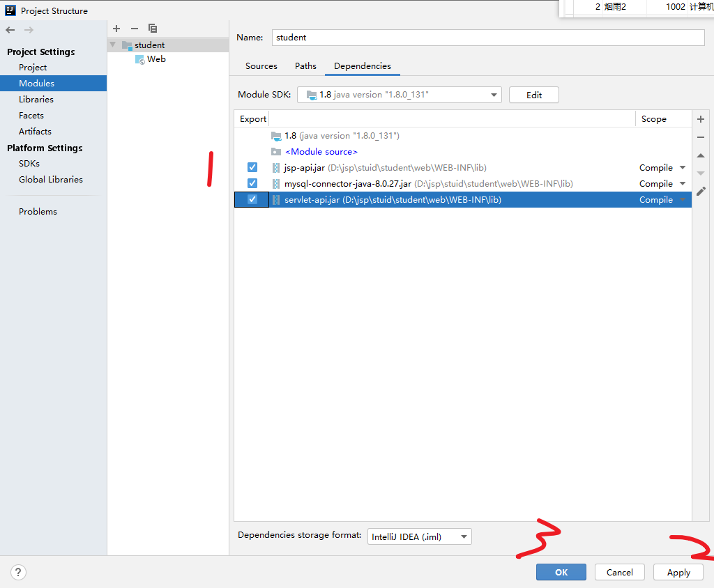Image resolution: width=714 pixels, height=588 pixels.
Task: Open SDKs under Platform Settings
Action: [29, 164]
